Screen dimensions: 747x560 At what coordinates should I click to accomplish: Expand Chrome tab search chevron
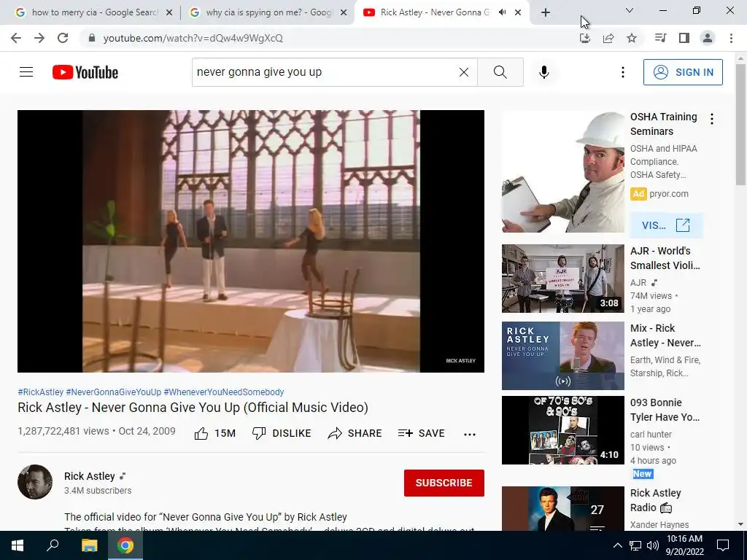(630, 10)
